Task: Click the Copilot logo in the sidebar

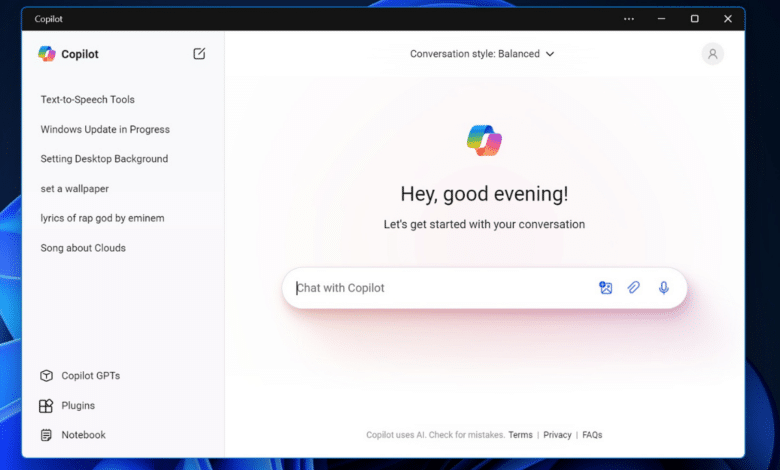Action: point(47,54)
